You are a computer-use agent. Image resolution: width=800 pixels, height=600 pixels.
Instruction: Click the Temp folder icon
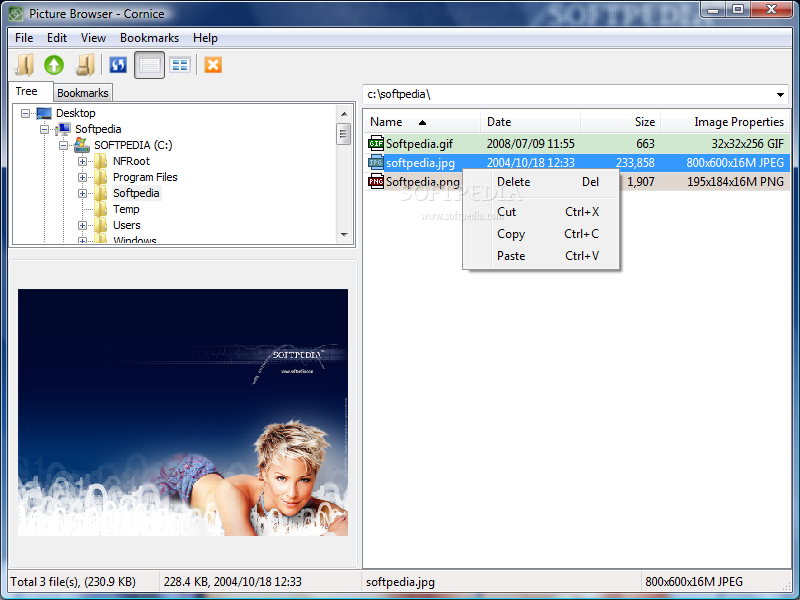coord(101,209)
